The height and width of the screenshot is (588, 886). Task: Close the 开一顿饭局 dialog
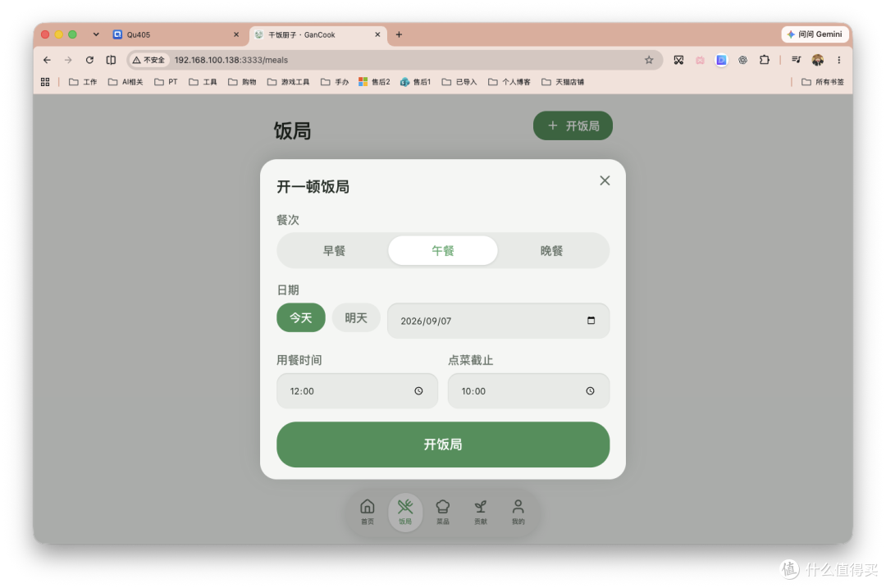tap(605, 180)
